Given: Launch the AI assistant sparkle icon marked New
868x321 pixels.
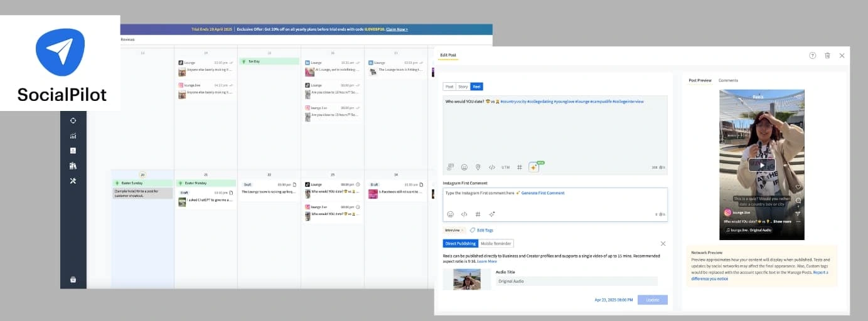Looking at the screenshot, I should [534, 167].
